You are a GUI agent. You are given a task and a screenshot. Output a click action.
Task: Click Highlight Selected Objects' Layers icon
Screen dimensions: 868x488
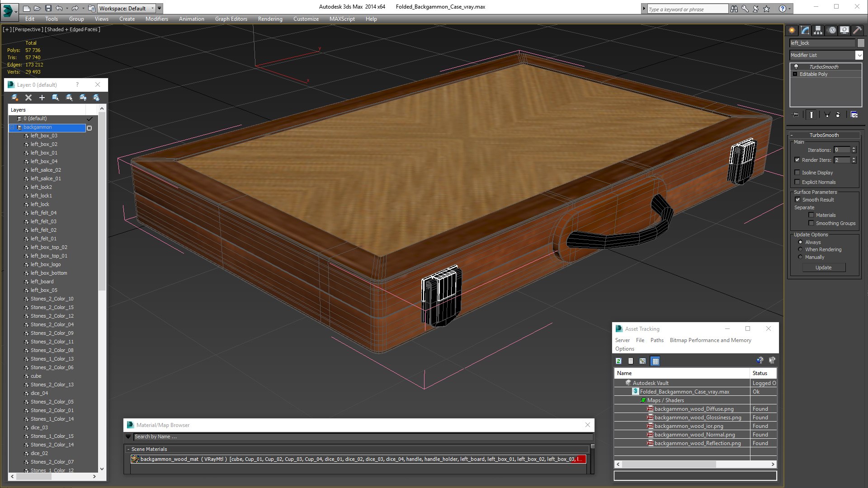pyautogui.click(x=69, y=98)
